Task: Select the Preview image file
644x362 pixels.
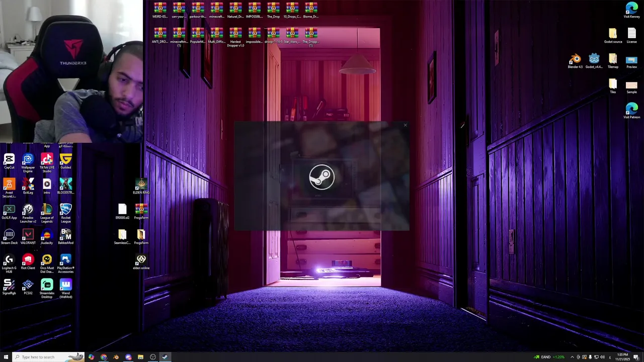Action: [631, 61]
